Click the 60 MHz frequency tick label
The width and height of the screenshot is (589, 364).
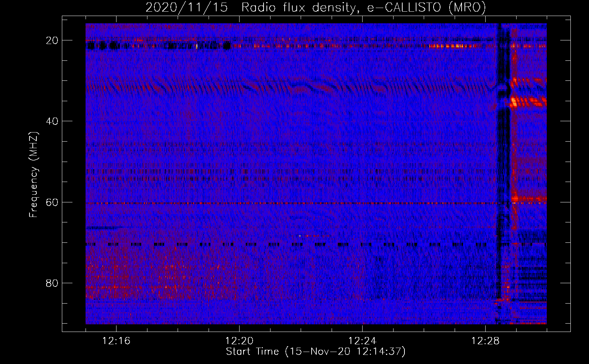pyautogui.click(x=52, y=202)
